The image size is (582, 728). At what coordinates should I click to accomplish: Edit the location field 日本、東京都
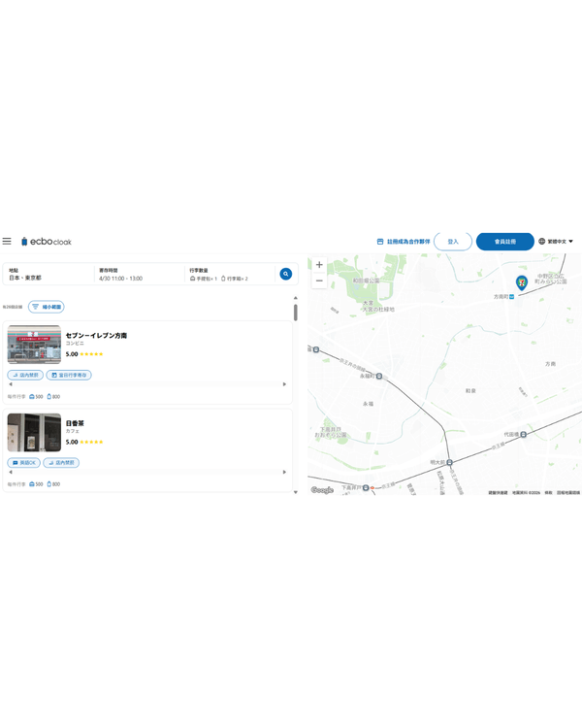tap(48, 274)
